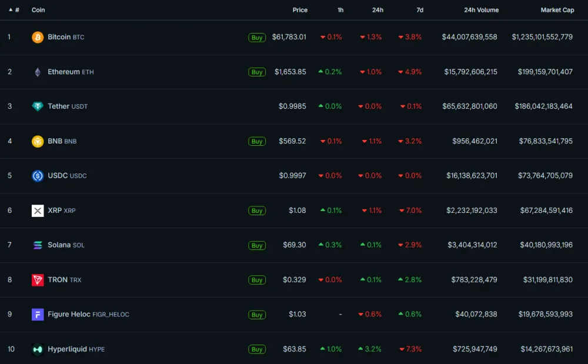Click Buy button for XRP

(257, 211)
